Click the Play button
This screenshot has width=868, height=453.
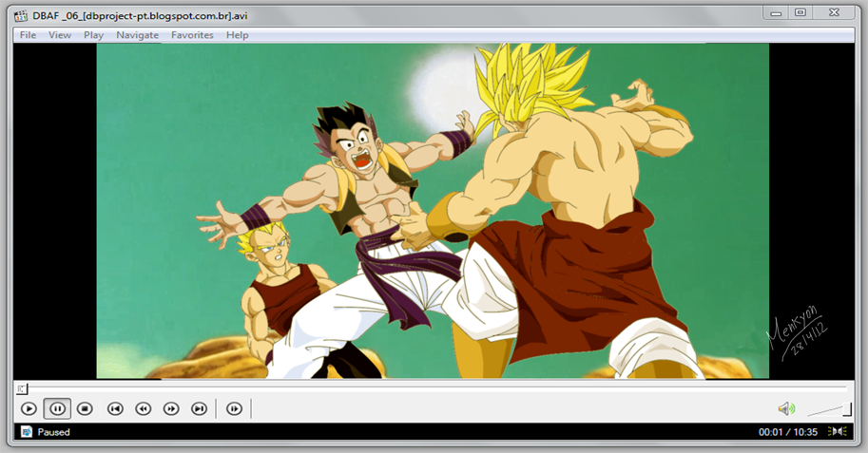click(x=29, y=408)
